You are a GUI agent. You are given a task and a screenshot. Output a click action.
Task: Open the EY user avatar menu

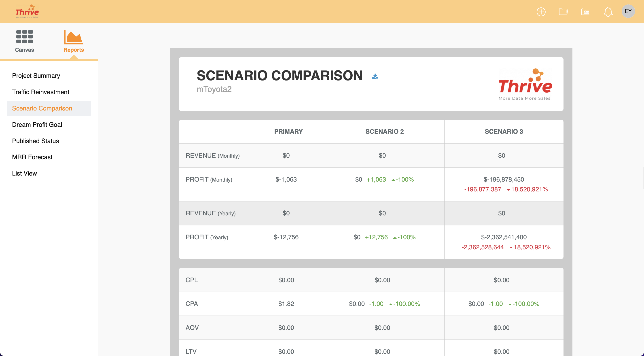pos(628,11)
